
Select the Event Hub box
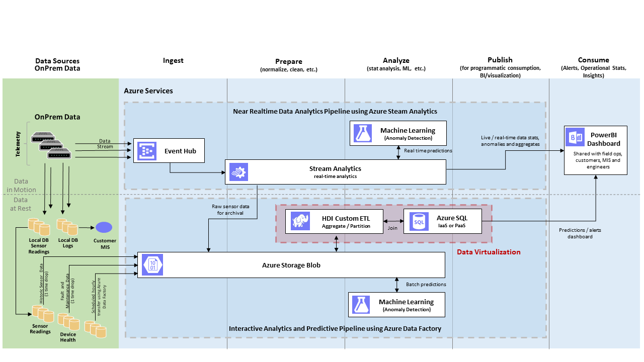click(x=169, y=150)
